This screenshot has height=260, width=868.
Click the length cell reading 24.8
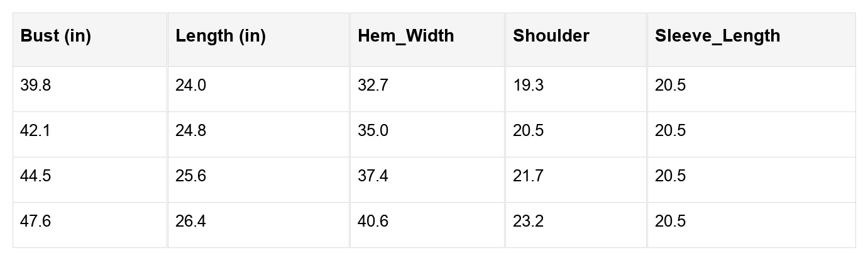coord(190,131)
